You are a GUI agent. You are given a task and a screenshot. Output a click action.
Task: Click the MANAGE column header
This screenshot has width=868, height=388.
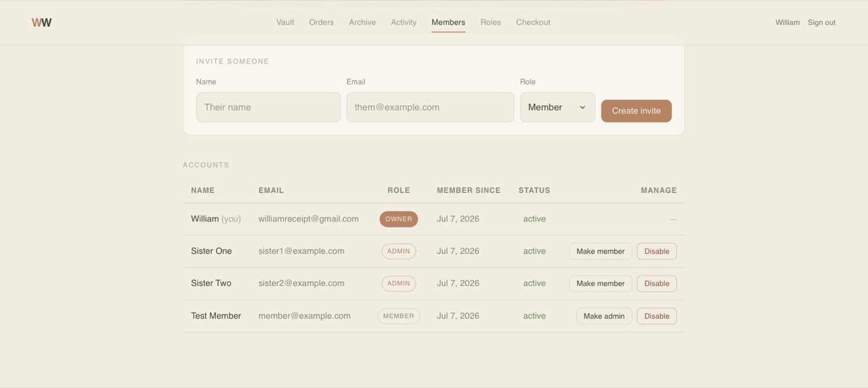coord(658,190)
